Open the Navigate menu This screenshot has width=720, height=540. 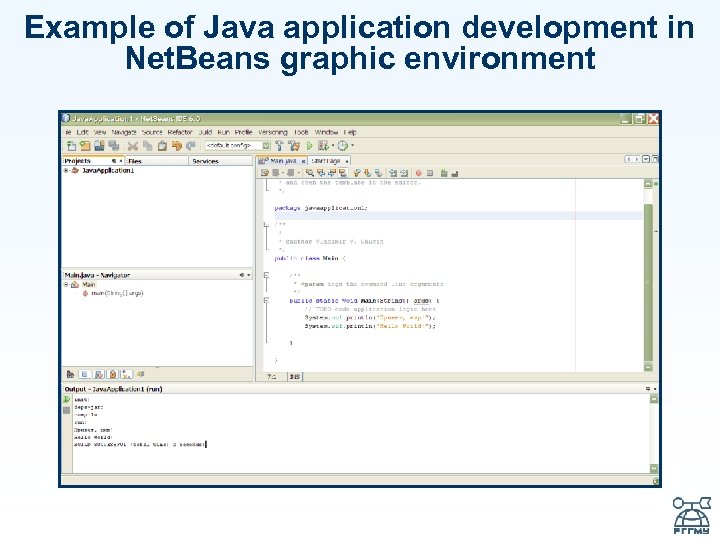[124, 132]
